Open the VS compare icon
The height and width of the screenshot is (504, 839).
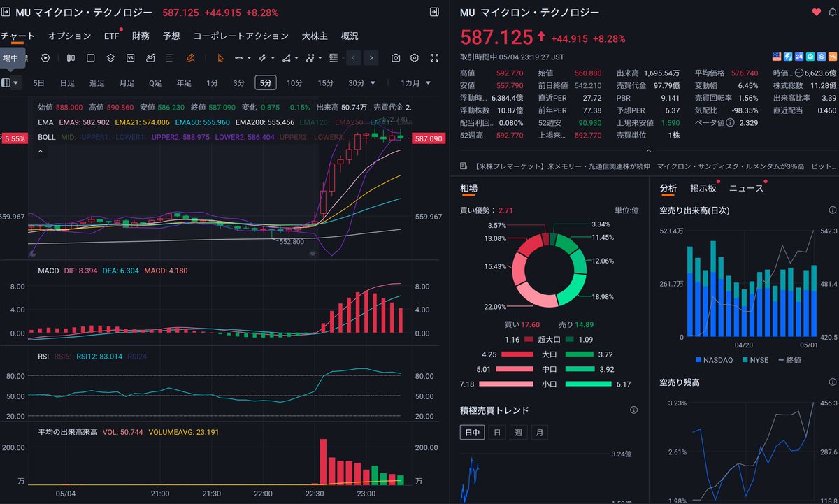point(130,58)
